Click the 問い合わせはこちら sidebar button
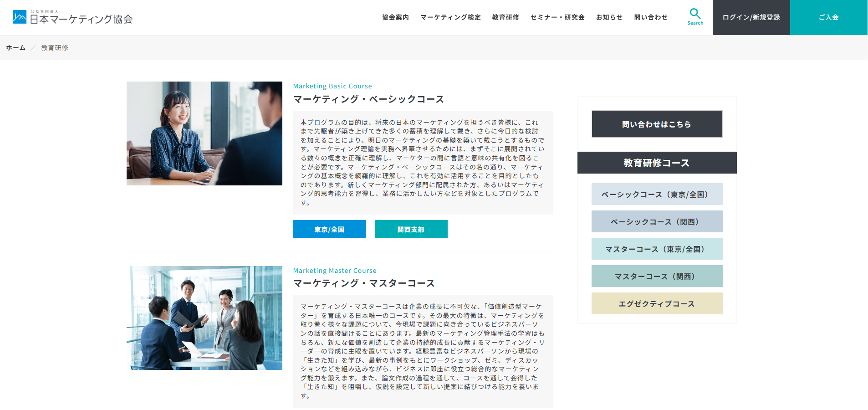Viewport: 868px width, 410px height. pyautogui.click(x=657, y=124)
